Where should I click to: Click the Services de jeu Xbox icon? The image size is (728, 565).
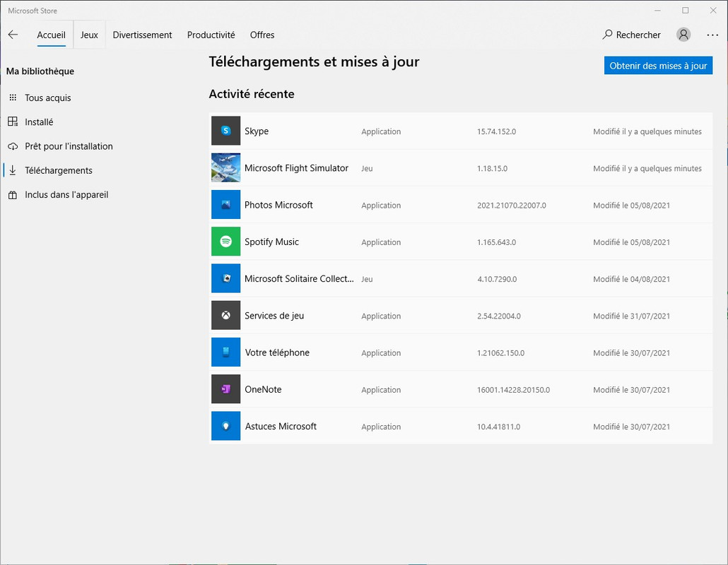coord(225,315)
